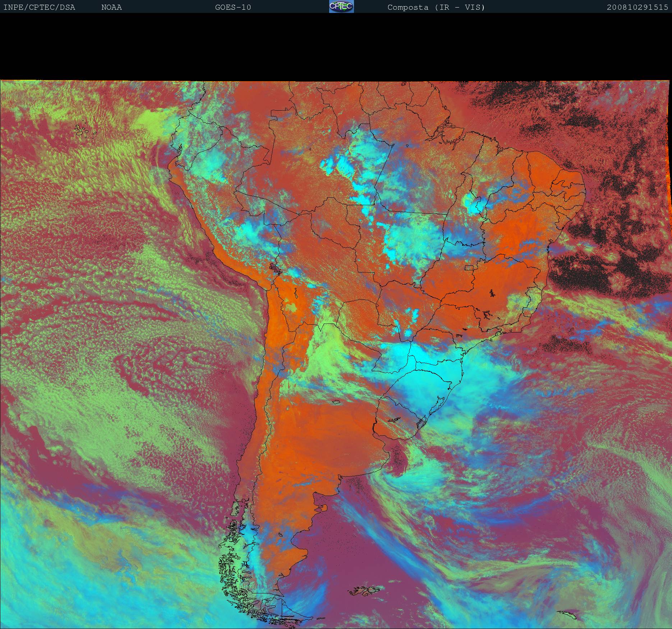This screenshot has height=629, width=672.
Task: Select the Composta (IR - VIS) title
Action: coord(436,7)
